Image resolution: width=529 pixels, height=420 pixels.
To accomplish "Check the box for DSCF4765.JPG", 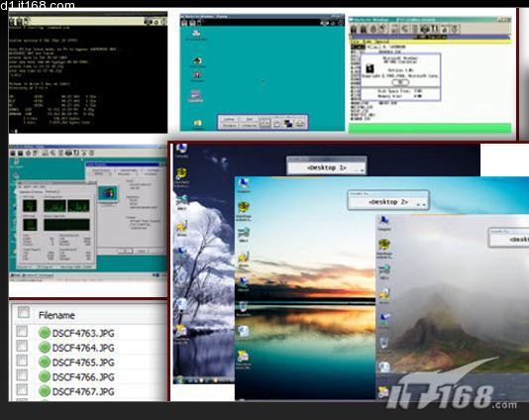I will [x=22, y=361].
